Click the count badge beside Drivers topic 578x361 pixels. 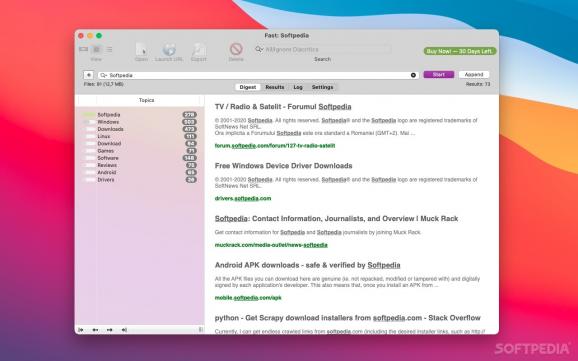(191, 180)
